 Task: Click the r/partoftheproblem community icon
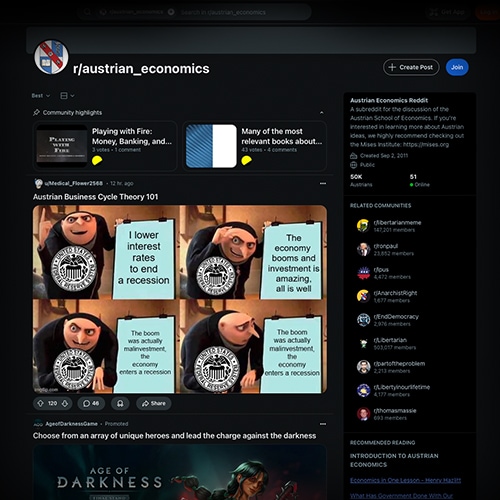[363, 367]
